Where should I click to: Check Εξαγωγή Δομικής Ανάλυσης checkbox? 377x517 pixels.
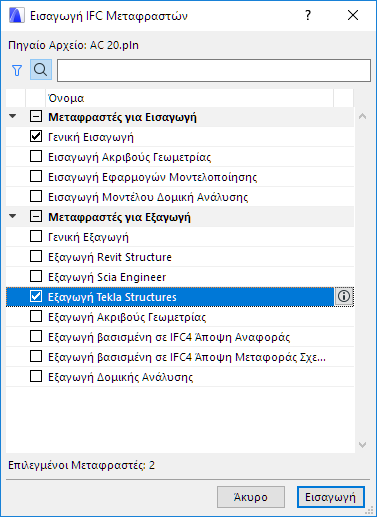click(36, 377)
